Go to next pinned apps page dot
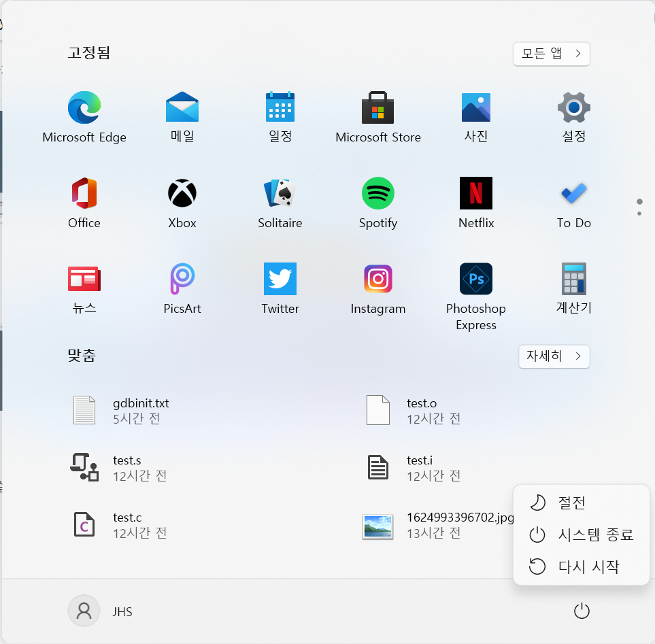Image resolution: width=655 pixels, height=644 pixels. tap(639, 214)
